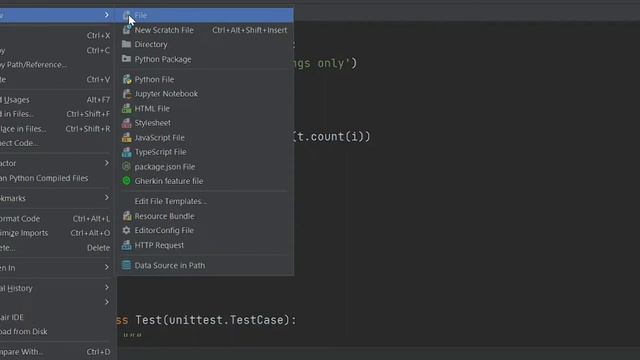Image resolution: width=640 pixels, height=360 pixels.
Task: Click the File icon in New submenu
Action: tap(127, 16)
